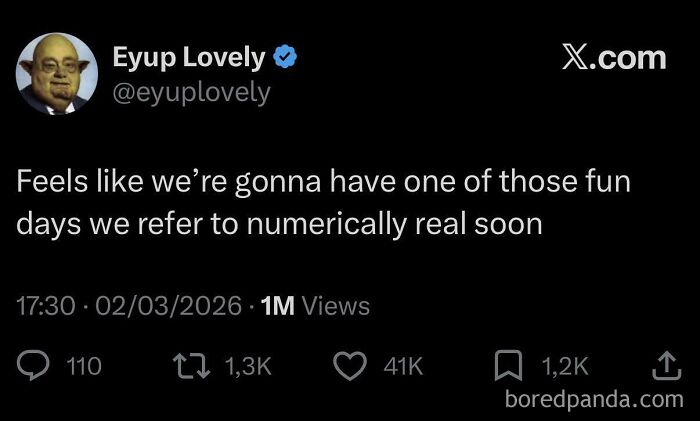The height and width of the screenshot is (421, 700).
Task: Repost using the retweet arrows icon
Action: pos(192,366)
